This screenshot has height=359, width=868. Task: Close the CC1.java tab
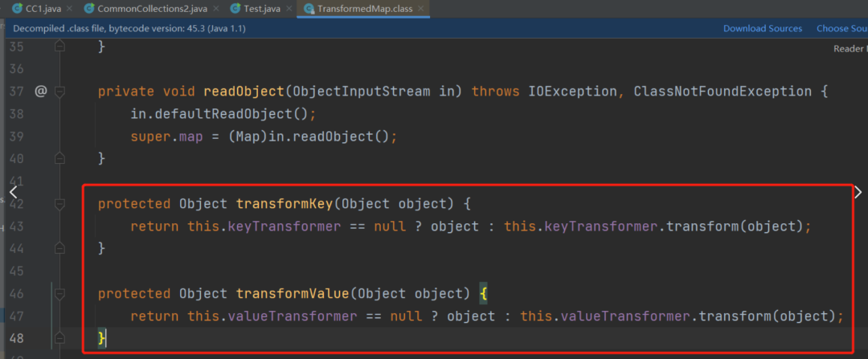(69, 9)
